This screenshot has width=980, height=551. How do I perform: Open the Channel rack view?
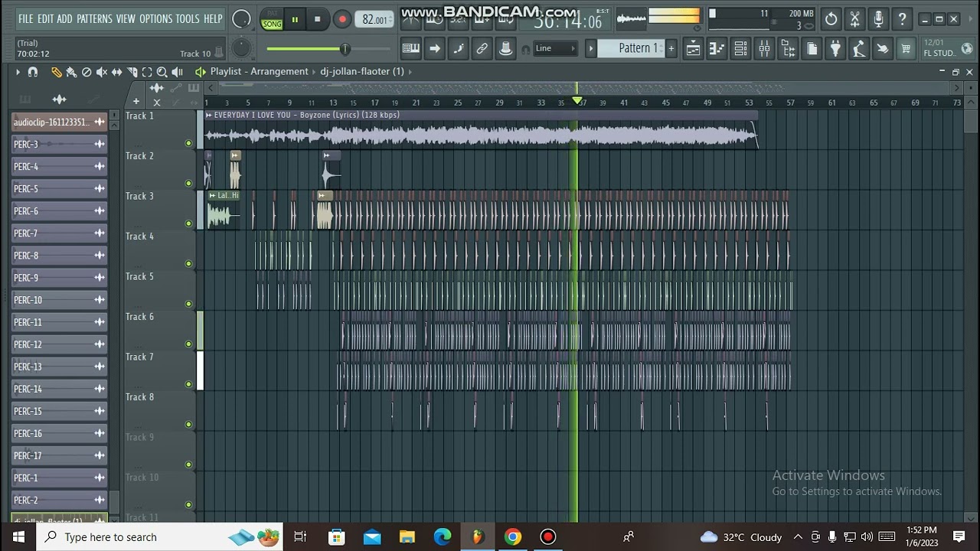click(740, 49)
